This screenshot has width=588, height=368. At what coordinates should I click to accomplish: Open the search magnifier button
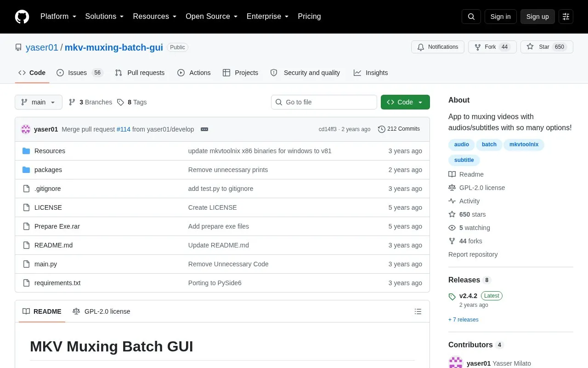click(x=471, y=17)
